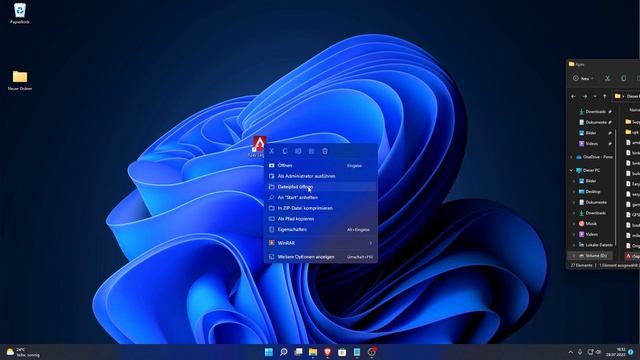Select Dieser PC in the Explorer sidebar
This screenshot has height=360, width=640.
point(588,170)
